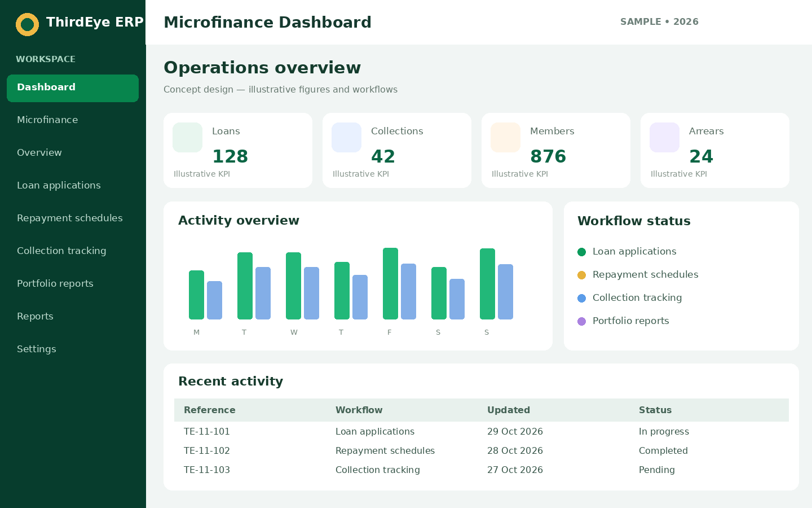Click the Loans value 128

230,156
